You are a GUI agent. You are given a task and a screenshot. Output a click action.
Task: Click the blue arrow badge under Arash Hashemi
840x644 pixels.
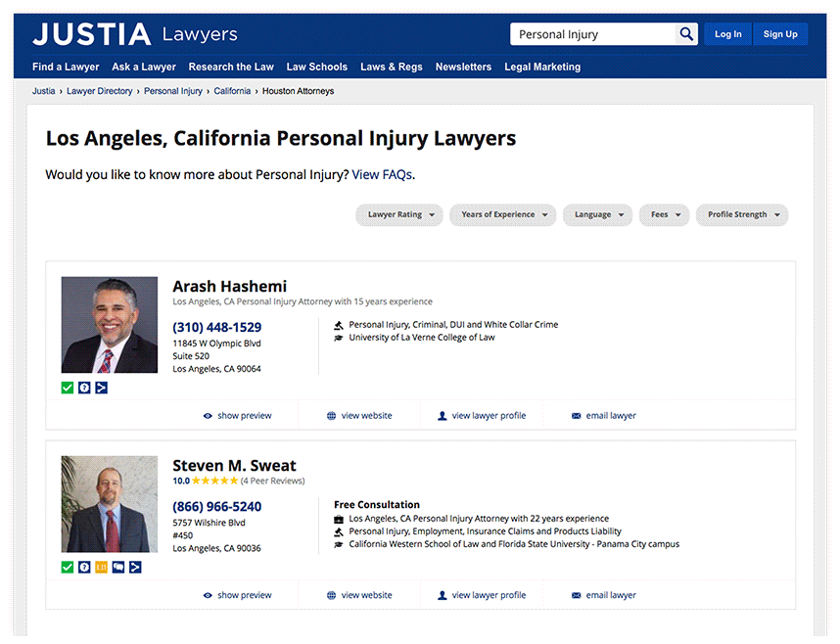click(101, 388)
